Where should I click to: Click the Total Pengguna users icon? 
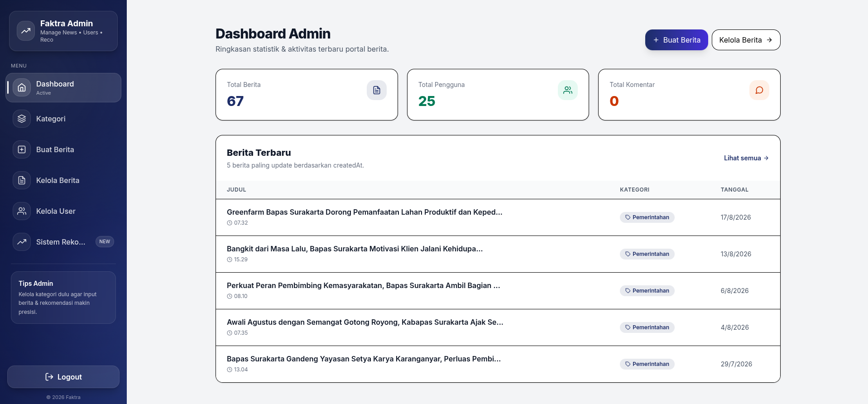click(x=568, y=90)
